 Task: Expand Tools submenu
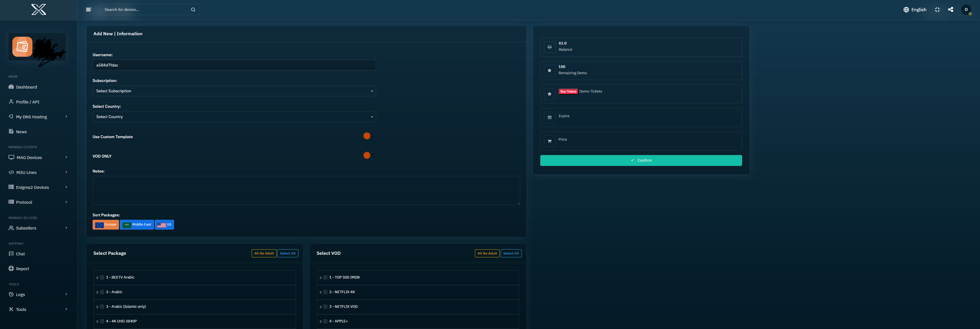tap(38, 309)
